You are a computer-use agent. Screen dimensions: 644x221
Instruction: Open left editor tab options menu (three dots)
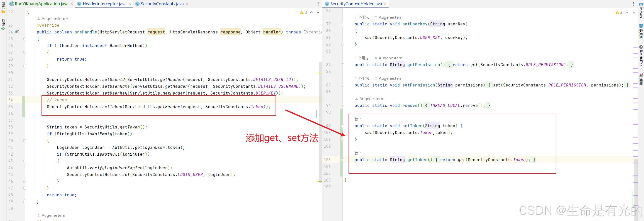[318, 4]
